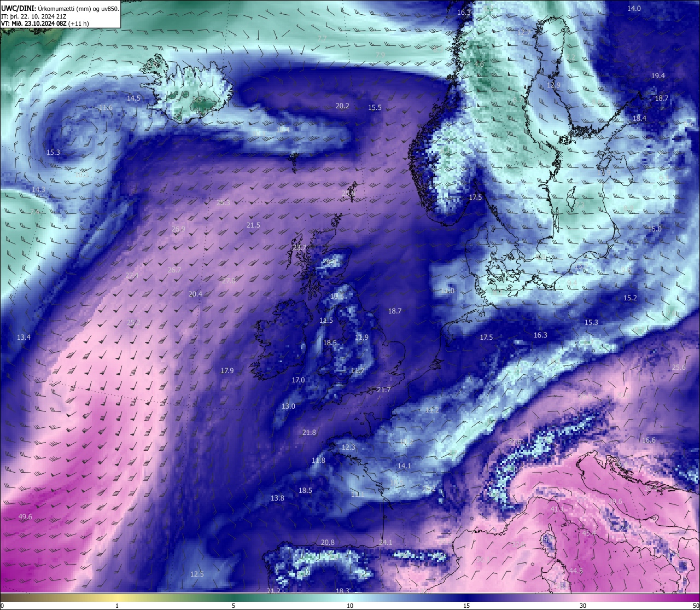Click the 21.5 map value
The image size is (700, 610).
pos(253,225)
